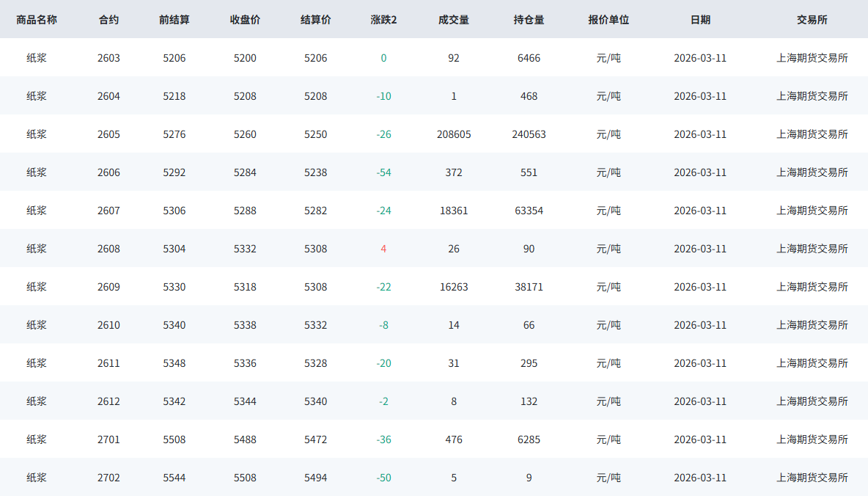This screenshot has height=496, width=868.
Task: Click the 240563 open interest value
Action: (x=529, y=134)
